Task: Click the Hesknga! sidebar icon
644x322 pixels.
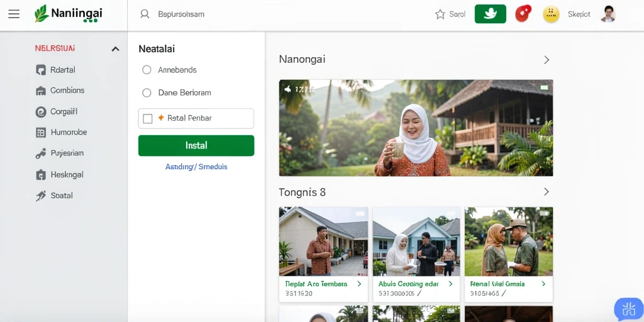Action: click(x=41, y=175)
